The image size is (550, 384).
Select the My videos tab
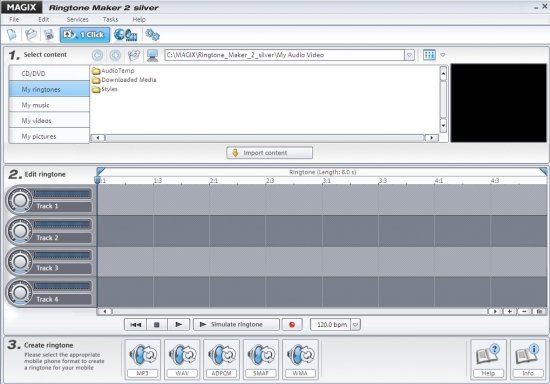coord(49,120)
